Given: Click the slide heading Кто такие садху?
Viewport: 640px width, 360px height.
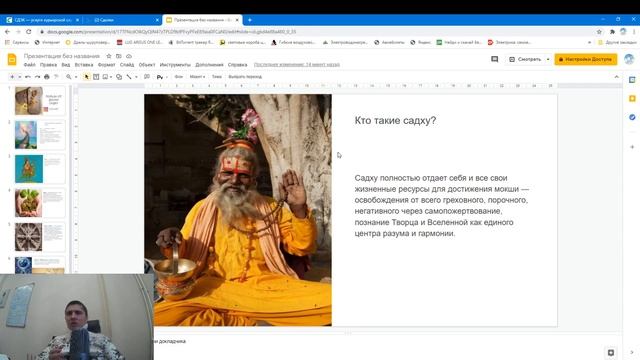Looking at the screenshot, I should pyautogui.click(x=395, y=120).
